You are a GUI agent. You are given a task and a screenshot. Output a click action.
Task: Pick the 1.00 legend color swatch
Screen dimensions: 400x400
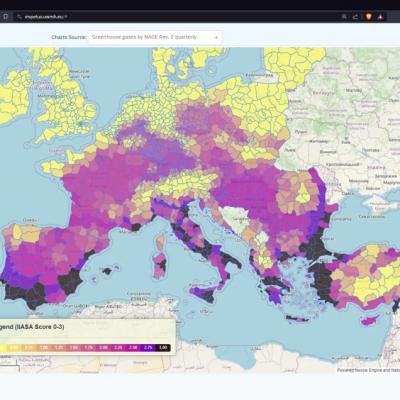44,348
